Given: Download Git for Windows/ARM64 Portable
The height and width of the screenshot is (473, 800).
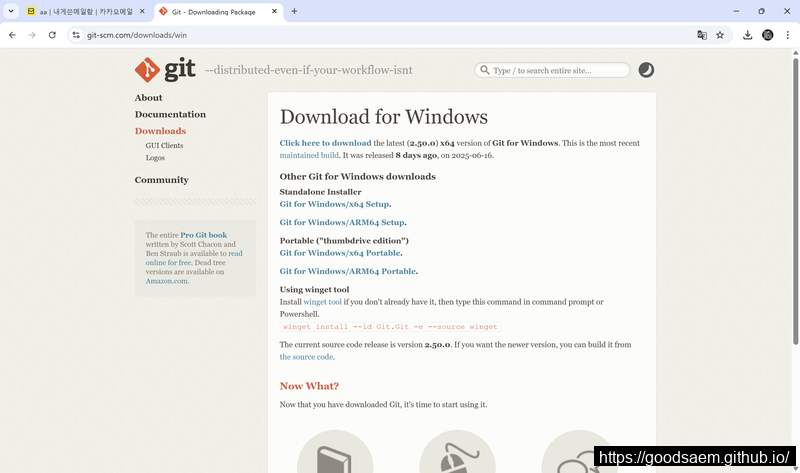Looking at the screenshot, I should [348, 271].
